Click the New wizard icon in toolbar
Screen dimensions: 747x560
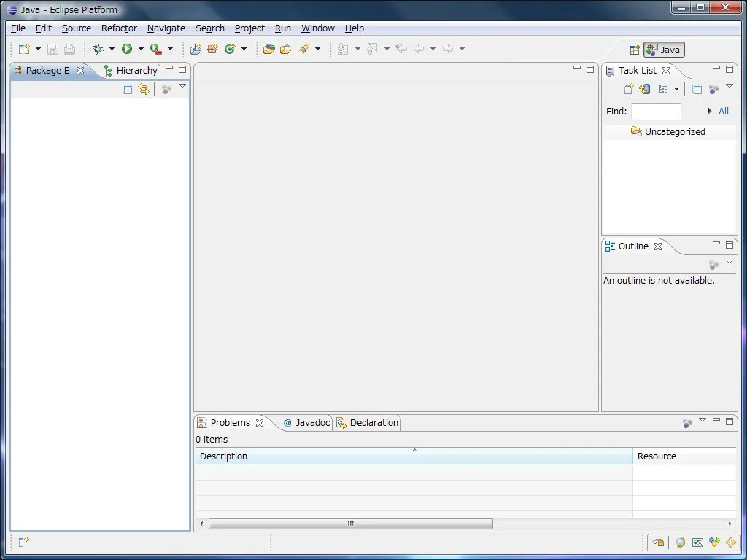coord(24,49)
